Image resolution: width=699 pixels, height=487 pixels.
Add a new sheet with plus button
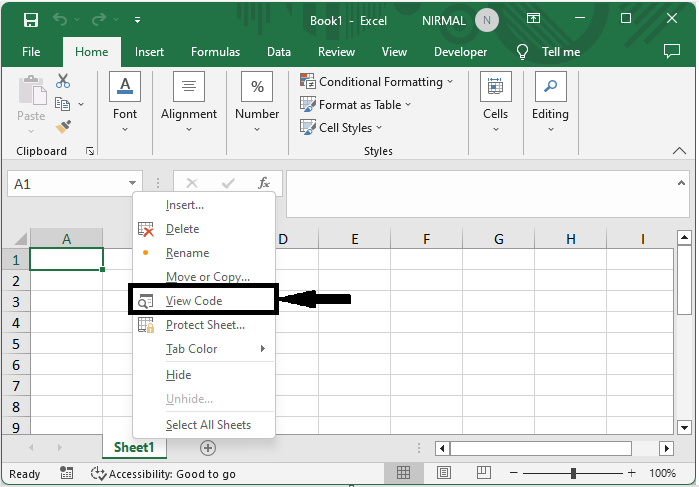(x=208, y=448)
